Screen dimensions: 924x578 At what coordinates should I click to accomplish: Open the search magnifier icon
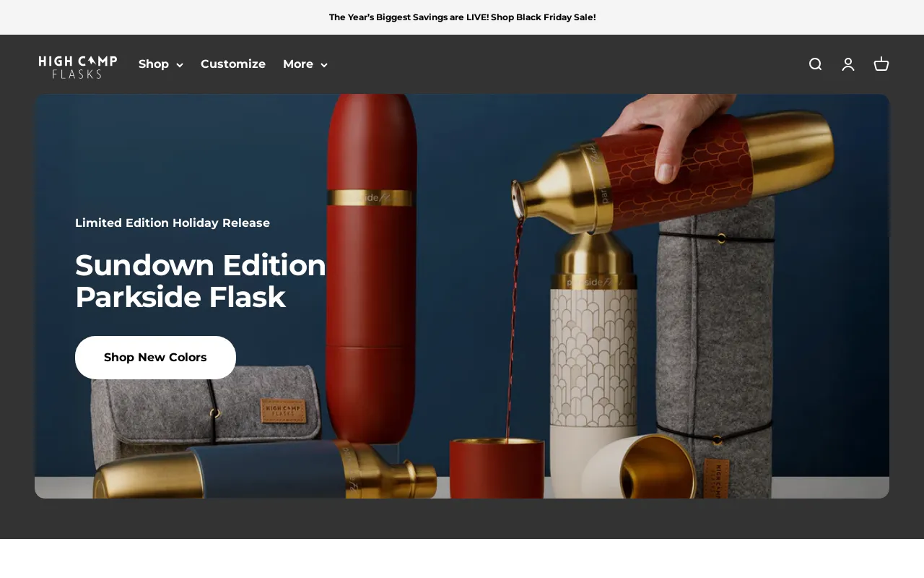(x=815, y=64)
